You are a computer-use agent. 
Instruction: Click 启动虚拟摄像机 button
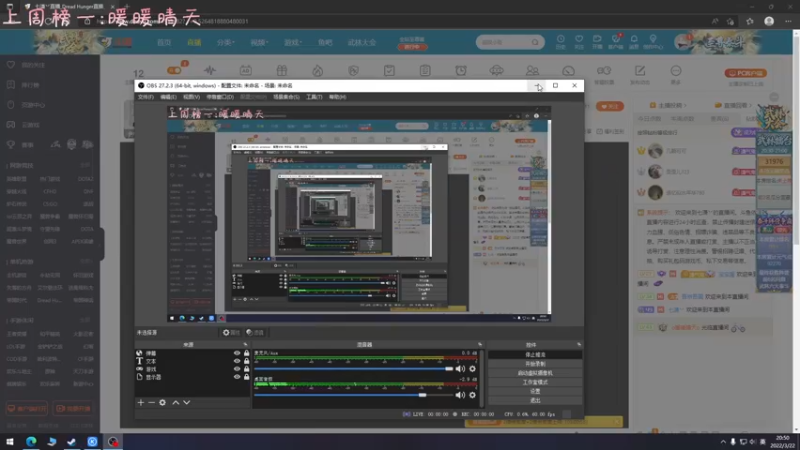pyautogui.click(x=535, y=373)
